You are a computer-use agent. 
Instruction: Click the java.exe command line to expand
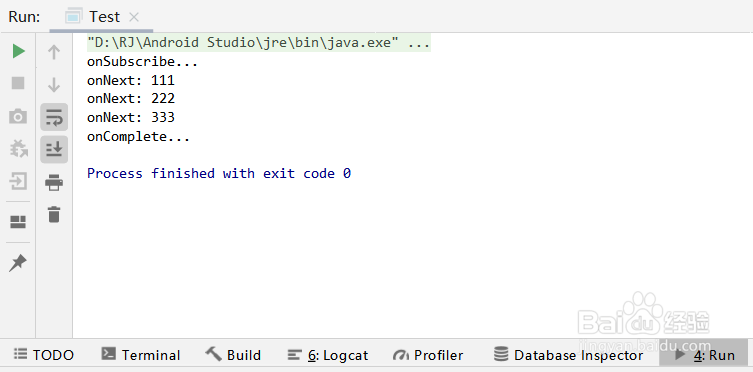258,43
